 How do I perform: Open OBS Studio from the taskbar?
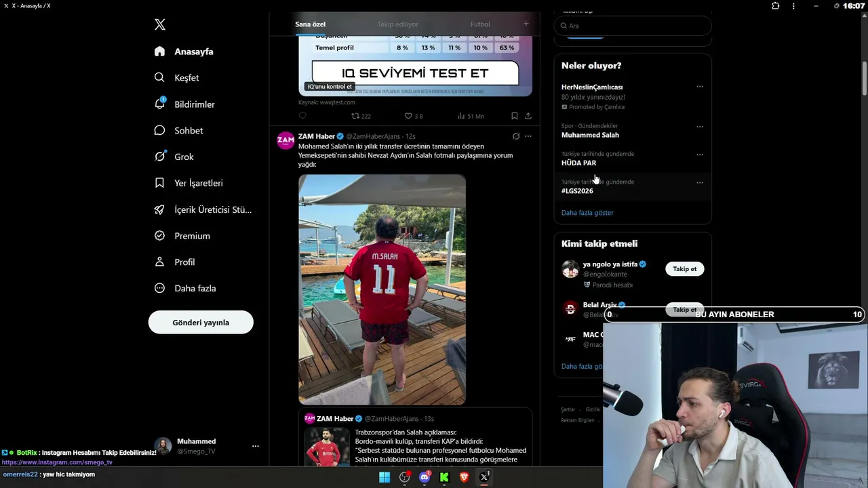[405, 477]
